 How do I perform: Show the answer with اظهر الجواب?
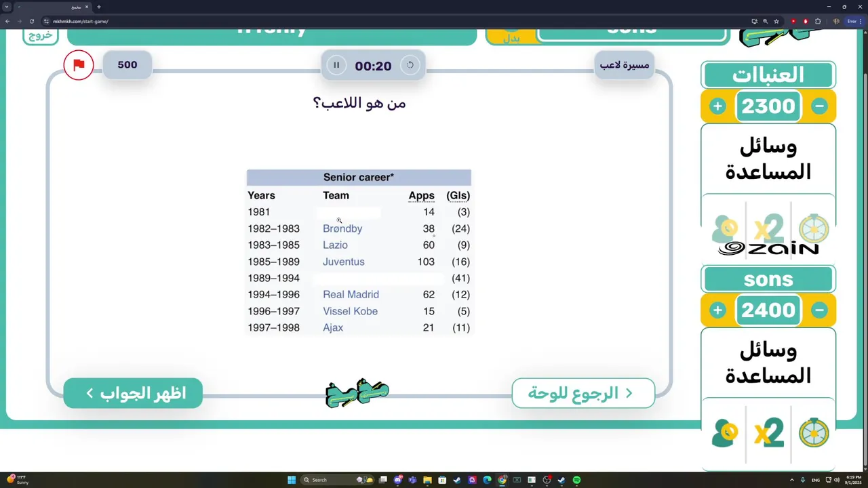(133, 393)
